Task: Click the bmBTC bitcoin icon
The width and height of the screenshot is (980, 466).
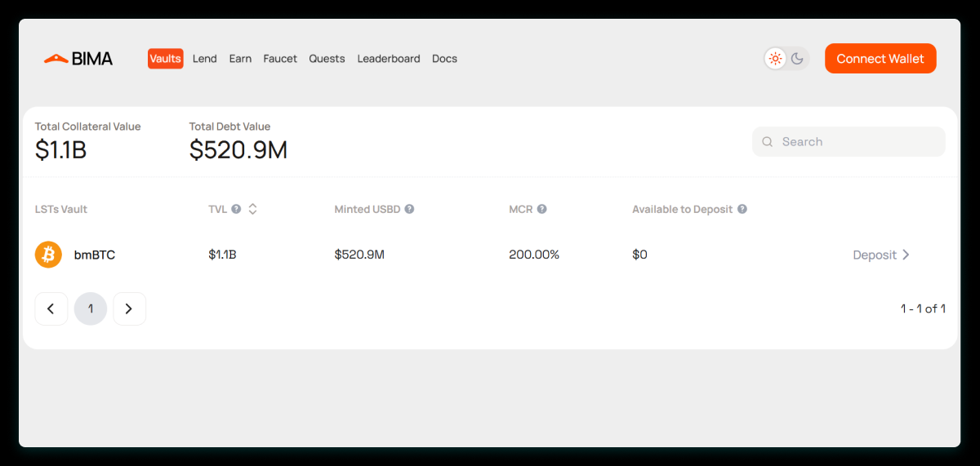Action: pyautogui.click(x=48, y=255)
